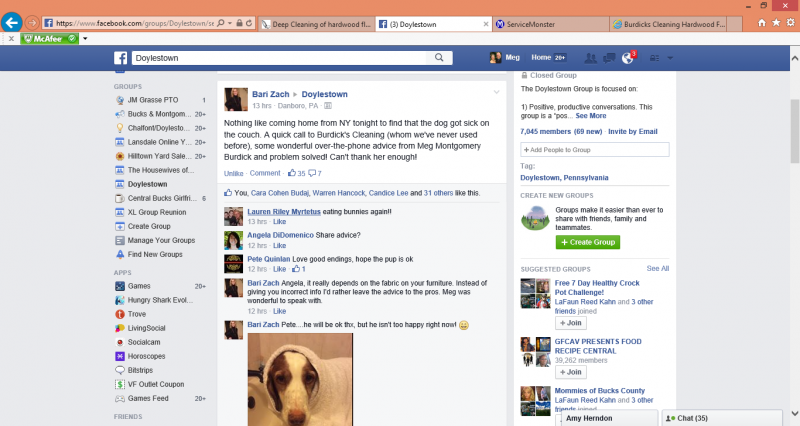Viewport: 800px width, 426px height.
Task: Click the Facebook logo icon
Action: [x=120, y=58]
